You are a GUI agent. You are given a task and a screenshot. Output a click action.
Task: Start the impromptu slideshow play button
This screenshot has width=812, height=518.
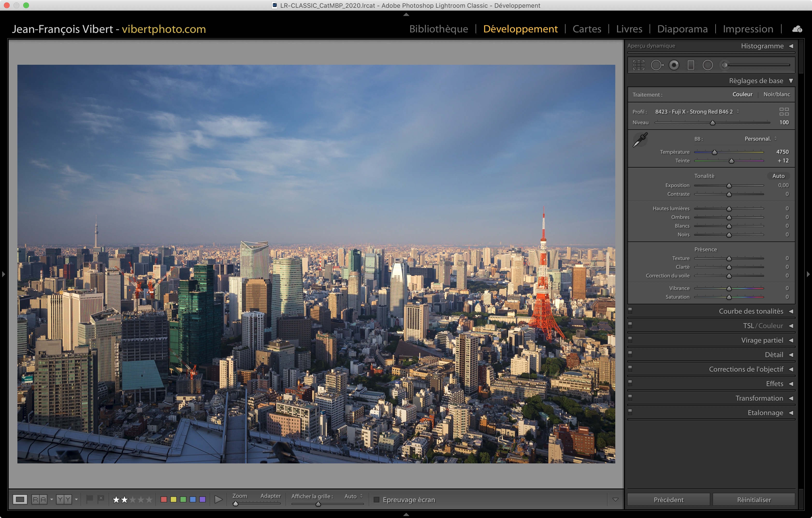[x=218, y=499]
